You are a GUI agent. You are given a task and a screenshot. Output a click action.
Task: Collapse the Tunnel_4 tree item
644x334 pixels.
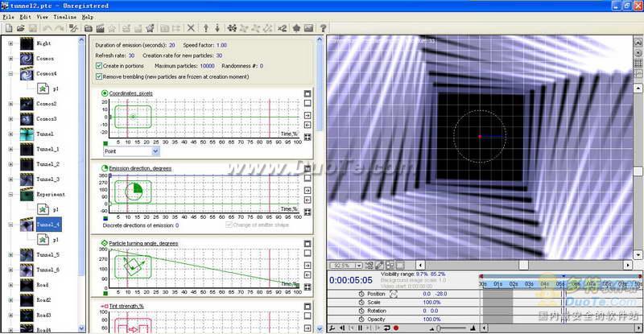tap(10, 225)
